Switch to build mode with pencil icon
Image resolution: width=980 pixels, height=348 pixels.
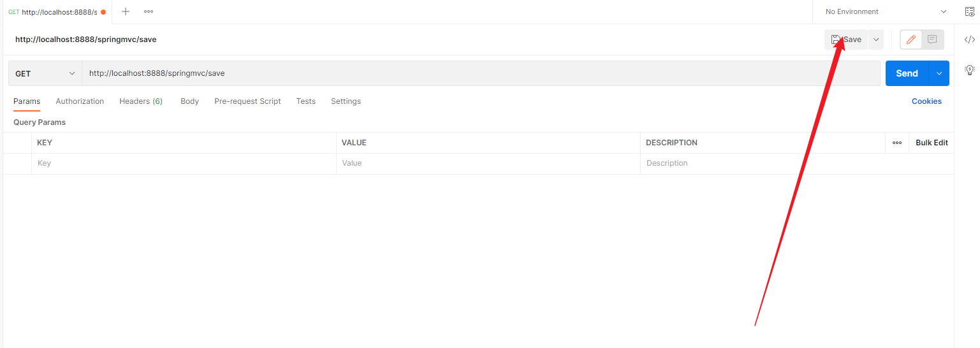[x=911, y=40]
